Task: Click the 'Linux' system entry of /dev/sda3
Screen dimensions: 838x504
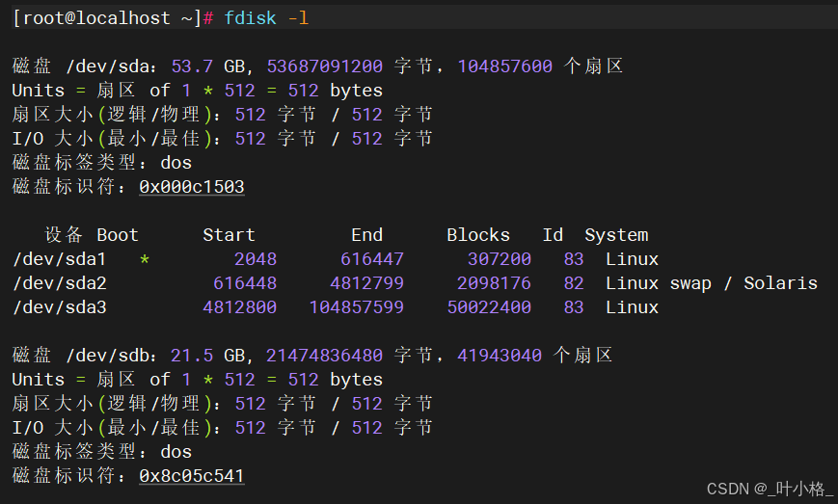Action: pos(632,307)
